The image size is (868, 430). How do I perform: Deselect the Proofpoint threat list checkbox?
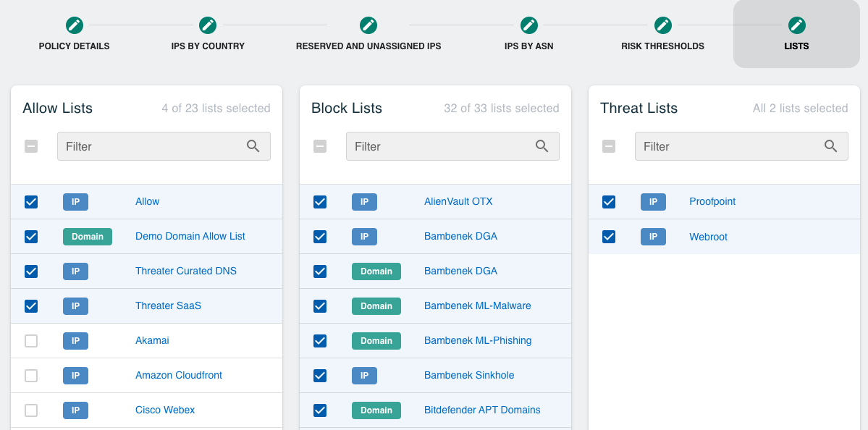609,202
